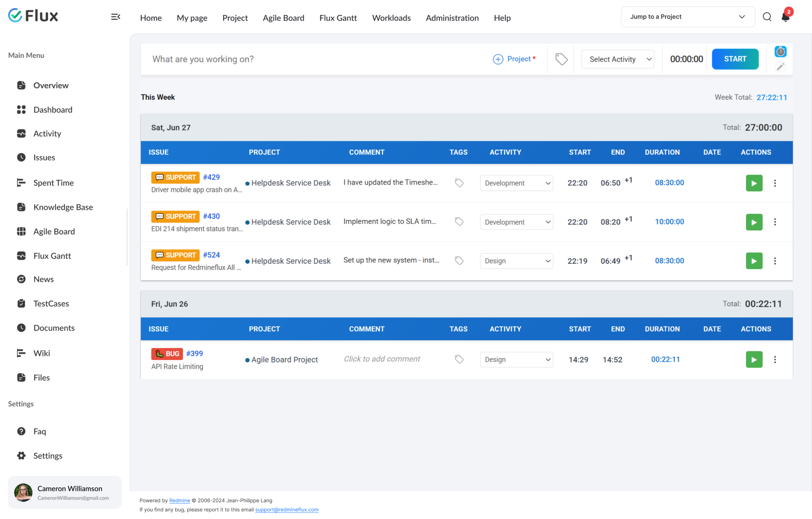Expand the Jump to a Project dropdown
The width and height of the screenshot is (812, 519).
click(x=688, y=17)
